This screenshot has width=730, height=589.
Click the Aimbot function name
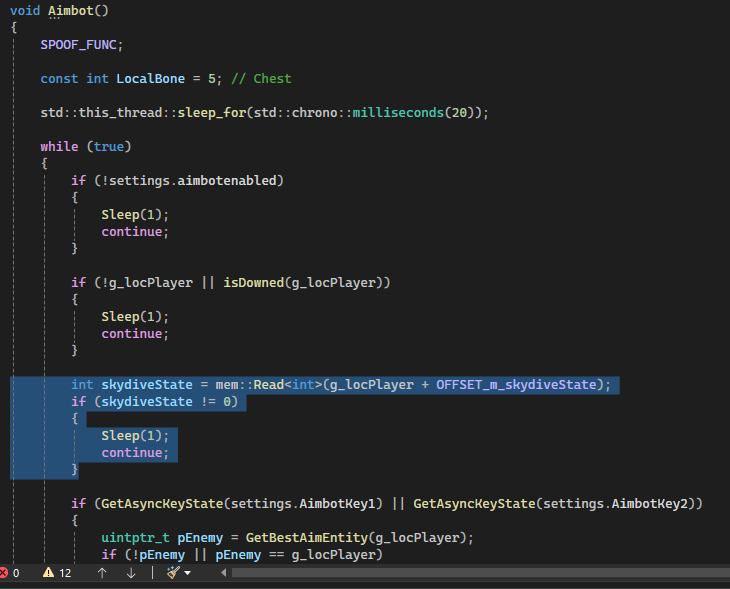[71, 11]
